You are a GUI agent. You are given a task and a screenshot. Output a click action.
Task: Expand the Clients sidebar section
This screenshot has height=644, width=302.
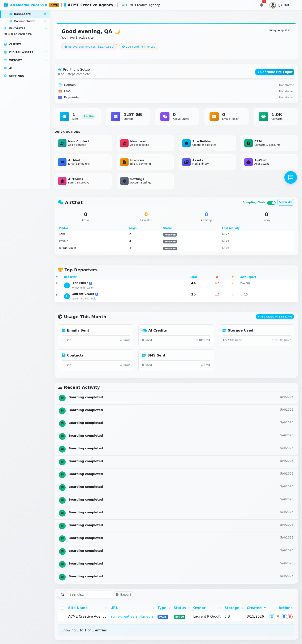(x=25, y=44)
